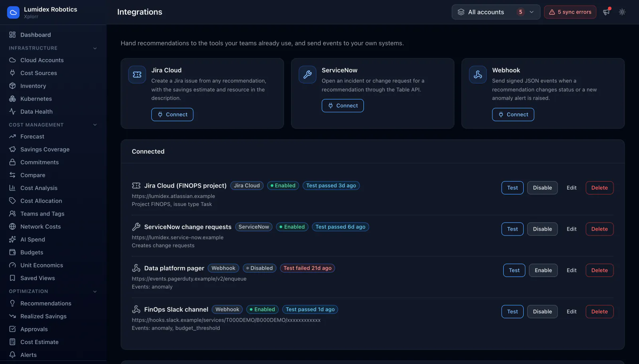Screen dimensions: 639x364
Task: Click the Jira Cloud card ticket icon
Action: point(137,75)
